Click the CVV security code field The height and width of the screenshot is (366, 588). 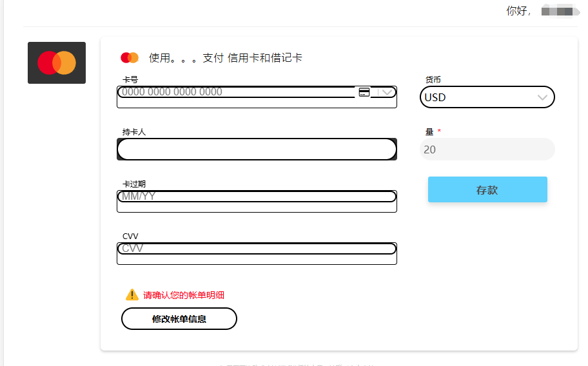point(257,249)
